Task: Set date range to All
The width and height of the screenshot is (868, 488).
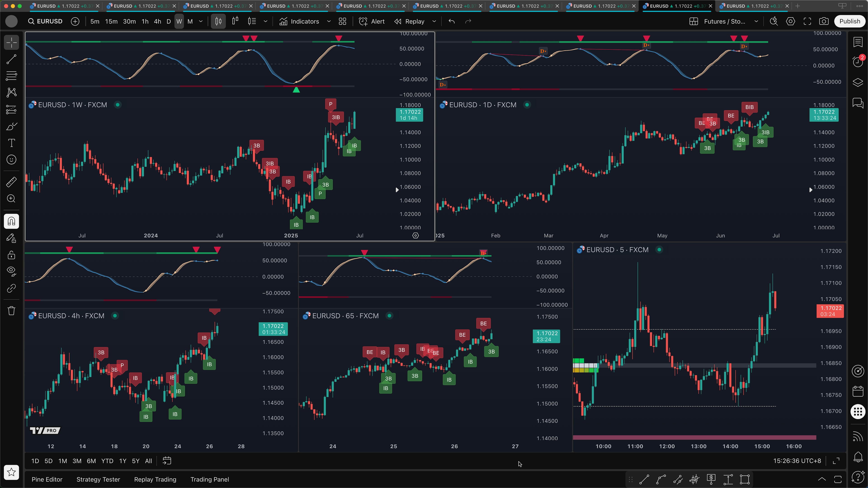Action: (x=148, y=461)
